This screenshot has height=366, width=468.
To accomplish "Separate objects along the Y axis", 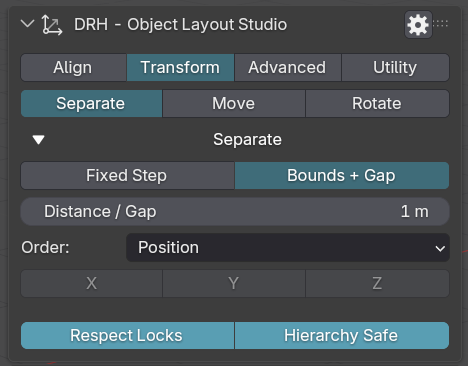I will 234,283.
